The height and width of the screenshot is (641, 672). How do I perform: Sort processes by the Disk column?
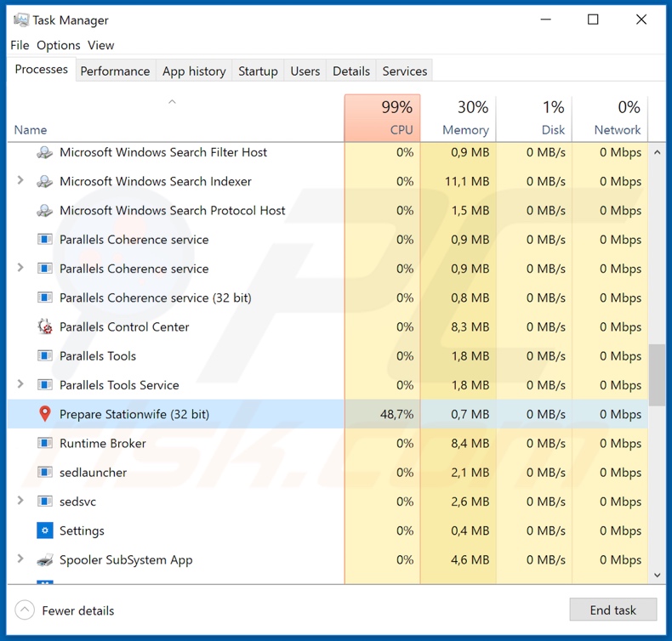[534, 118]
